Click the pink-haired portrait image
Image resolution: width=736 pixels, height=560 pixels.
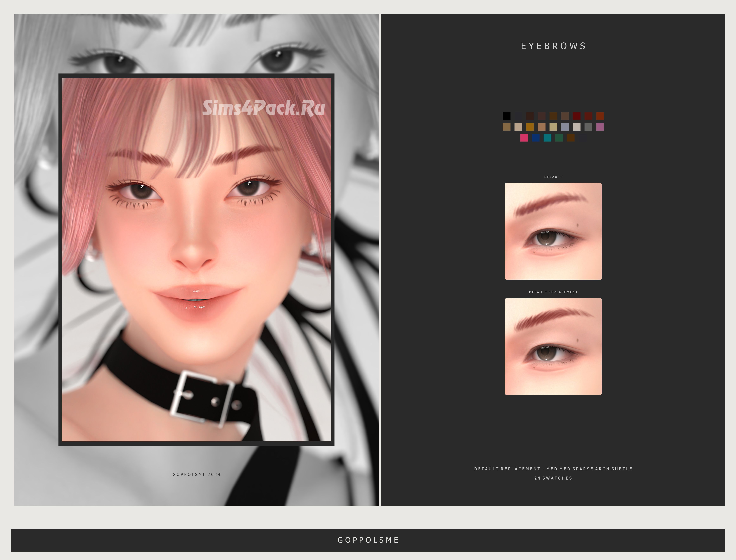point(196,260)
